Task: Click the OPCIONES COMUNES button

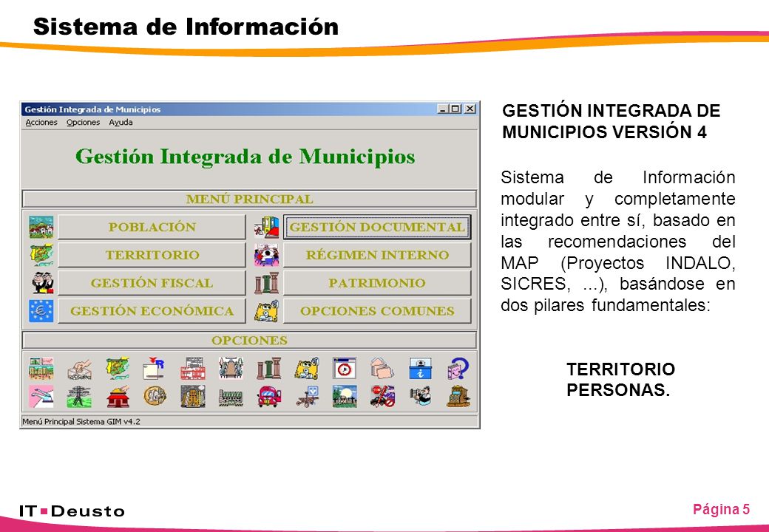Action: click(377, 310)
